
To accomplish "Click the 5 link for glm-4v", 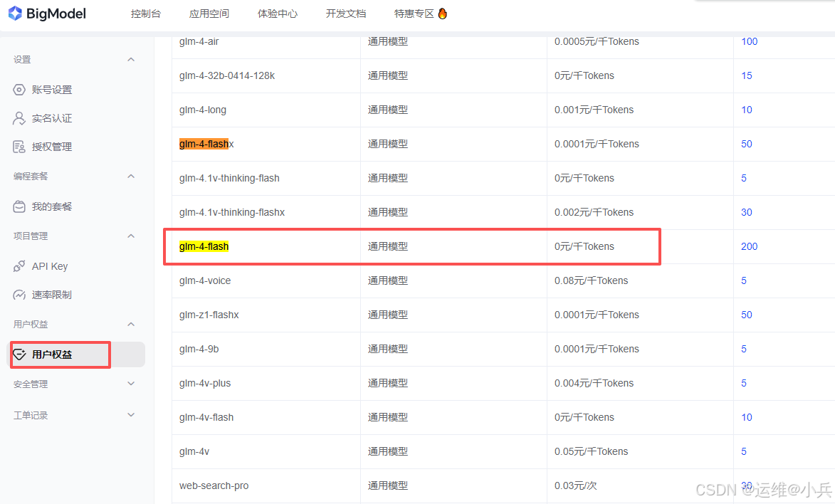I will [744, 451].
